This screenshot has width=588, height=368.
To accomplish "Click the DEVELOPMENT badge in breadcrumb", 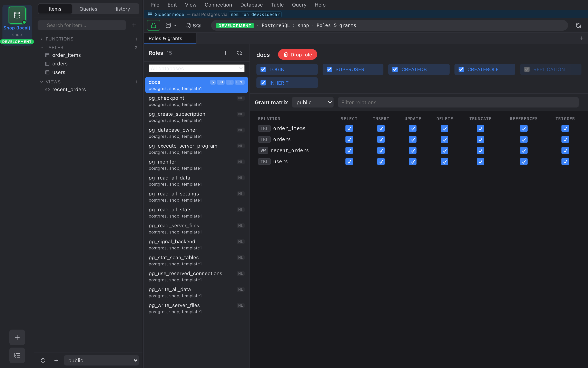I will coord(235,26).
